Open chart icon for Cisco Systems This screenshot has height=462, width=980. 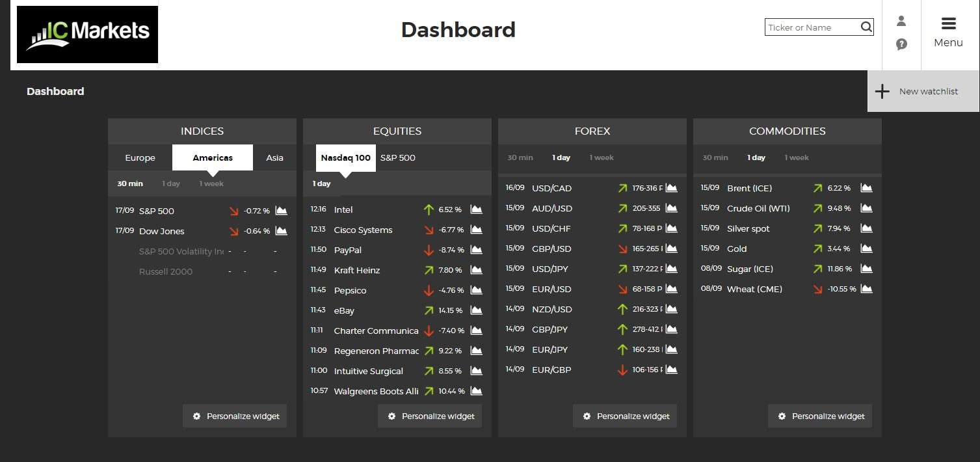pos(476,230)
